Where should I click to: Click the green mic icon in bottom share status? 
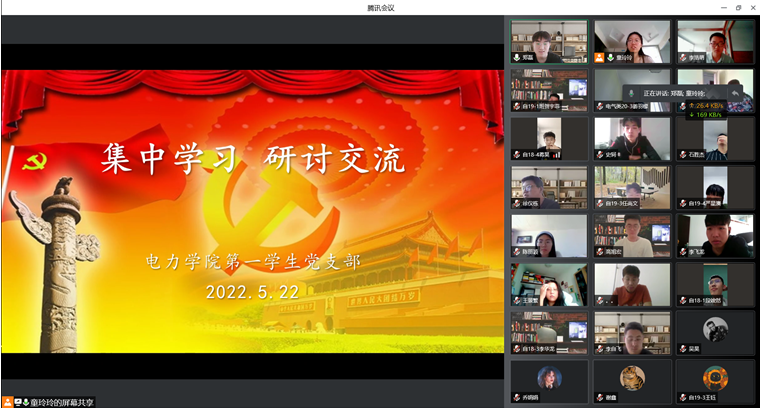coord(26,402)
